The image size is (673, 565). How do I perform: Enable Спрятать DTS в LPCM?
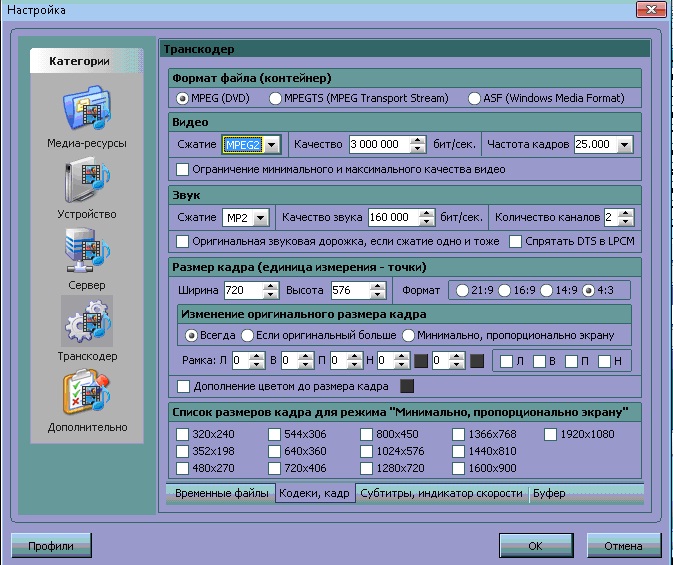click(515, 241)
